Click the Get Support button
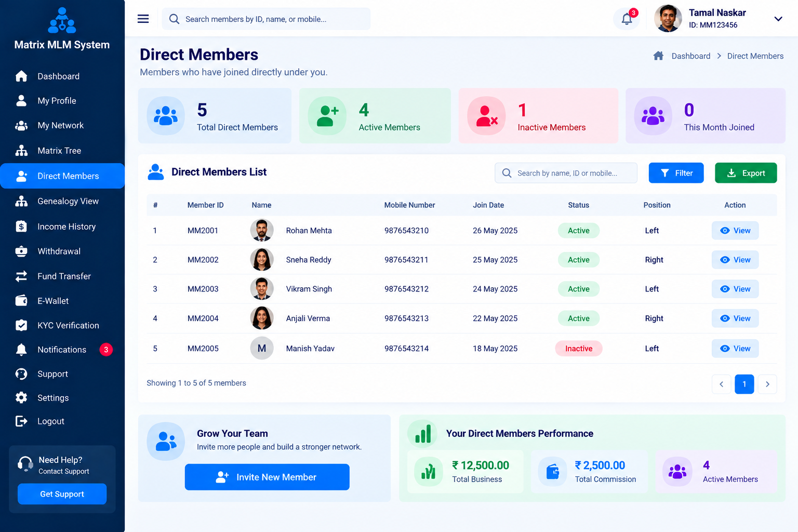 tap(62, 494)
